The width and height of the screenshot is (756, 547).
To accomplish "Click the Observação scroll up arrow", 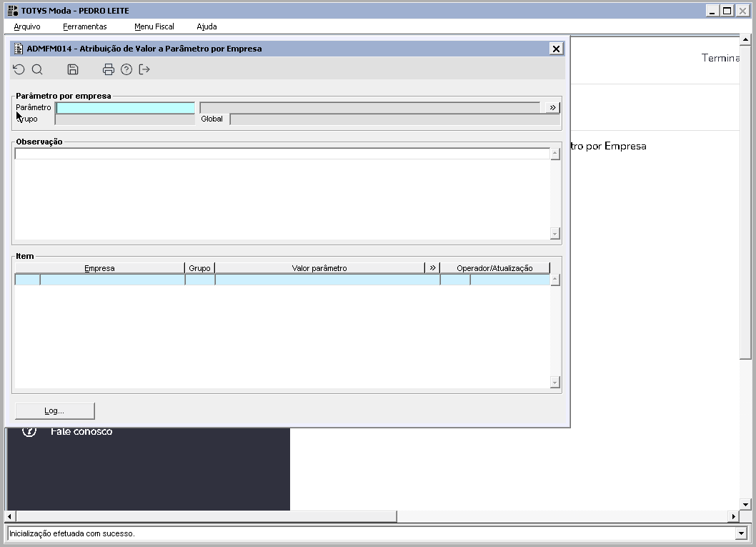I will coord(555,154).
